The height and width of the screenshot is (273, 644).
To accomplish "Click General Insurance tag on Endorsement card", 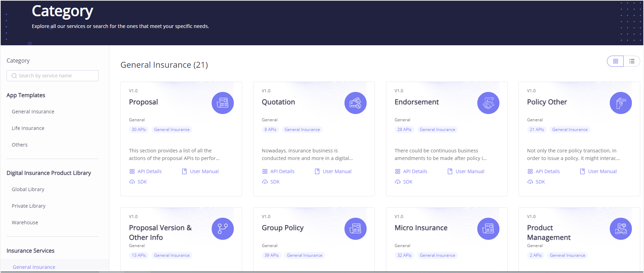I will pos(438,130).
